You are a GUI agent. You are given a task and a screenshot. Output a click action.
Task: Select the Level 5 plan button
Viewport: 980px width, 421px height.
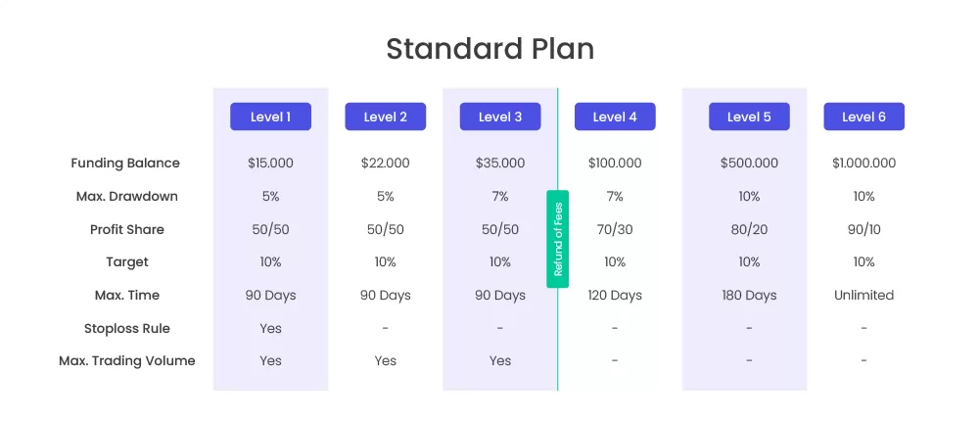pos(749,117)
